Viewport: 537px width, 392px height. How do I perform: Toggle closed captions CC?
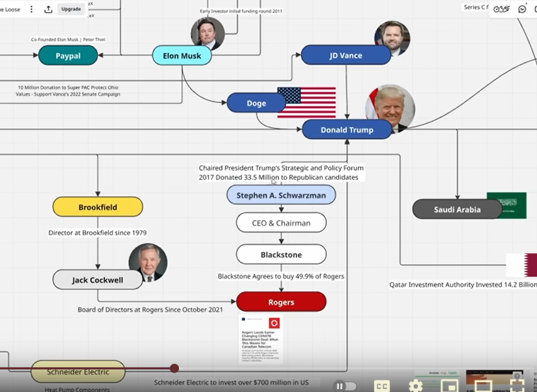pos(382,386)
